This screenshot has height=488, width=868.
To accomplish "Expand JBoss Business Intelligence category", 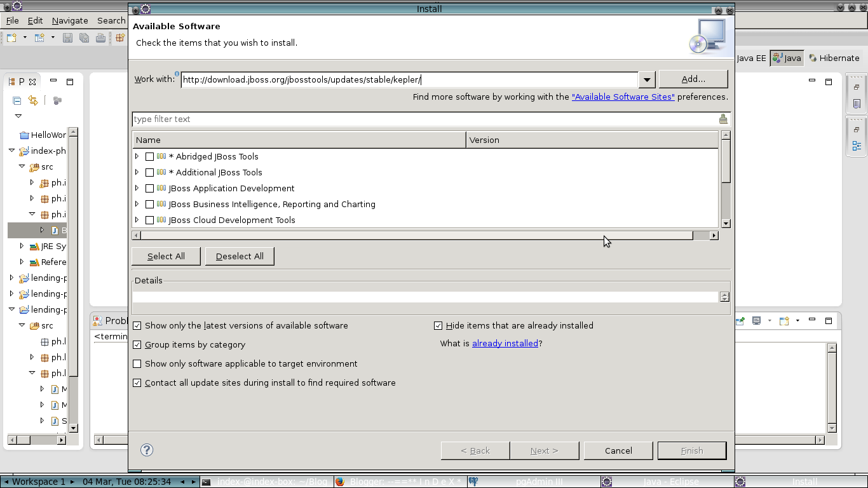I will pos(137,204).
